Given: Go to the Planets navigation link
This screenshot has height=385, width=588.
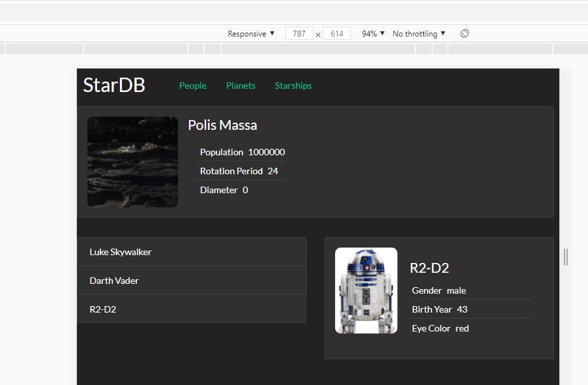Looking at the screenshot, I should tap(241, 85).
